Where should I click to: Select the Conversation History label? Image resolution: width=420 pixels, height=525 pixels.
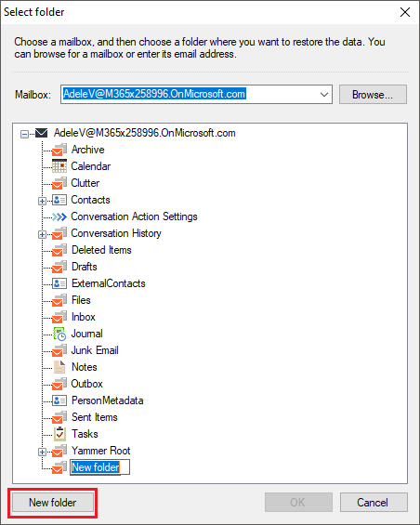click(116, 233)
